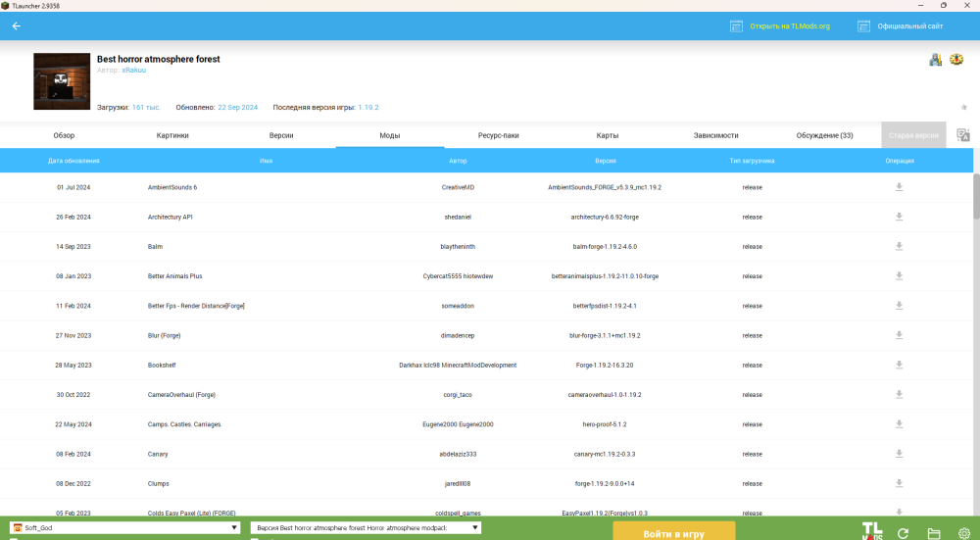Open the Официальный сайт link
The image size is (980, 540).
click(910, 26)
